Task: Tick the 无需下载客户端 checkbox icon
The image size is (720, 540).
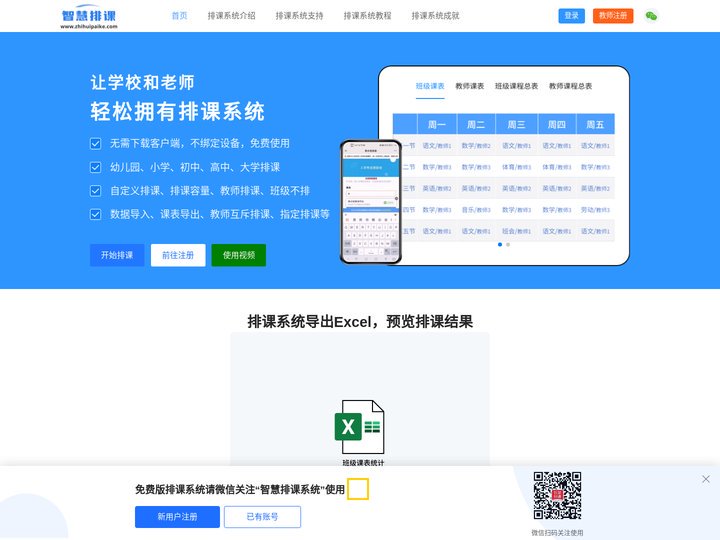Action: coord(96,144)
